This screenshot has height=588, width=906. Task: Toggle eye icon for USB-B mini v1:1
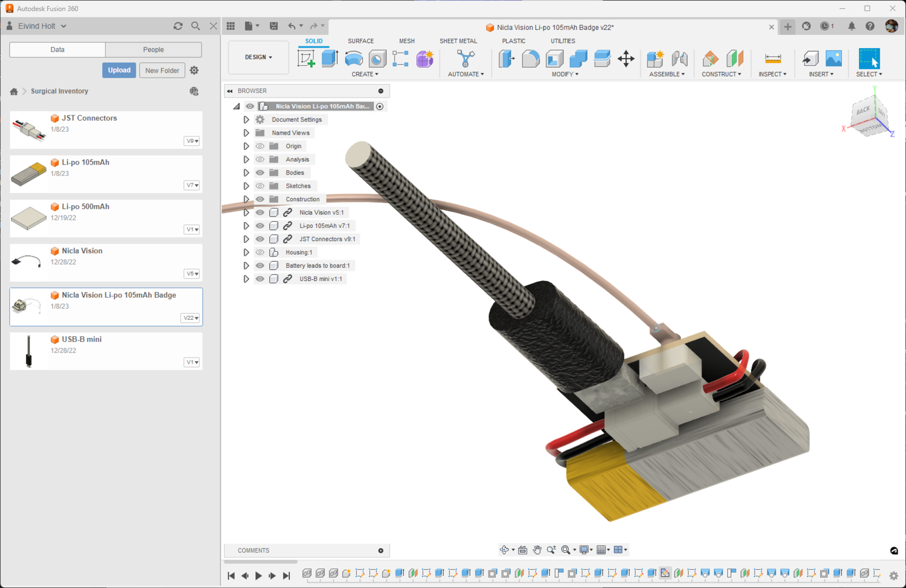pyautogui.click(x=260, y=279)
